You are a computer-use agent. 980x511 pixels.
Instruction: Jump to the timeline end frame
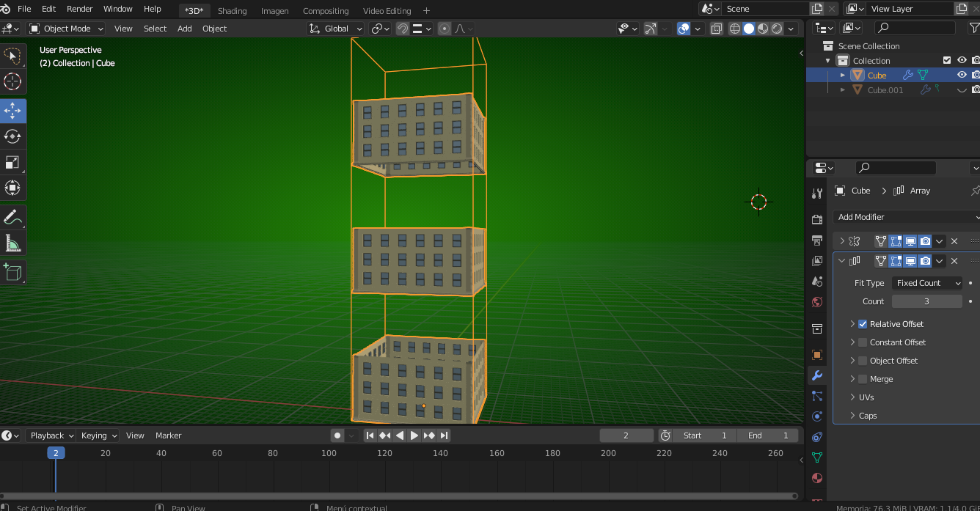(x=444, y=435)
